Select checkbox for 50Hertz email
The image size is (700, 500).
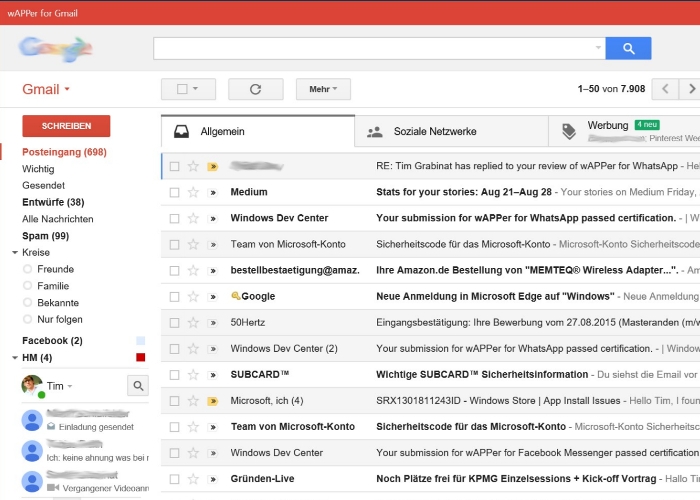pyautogui.click(x=174, y=323)
